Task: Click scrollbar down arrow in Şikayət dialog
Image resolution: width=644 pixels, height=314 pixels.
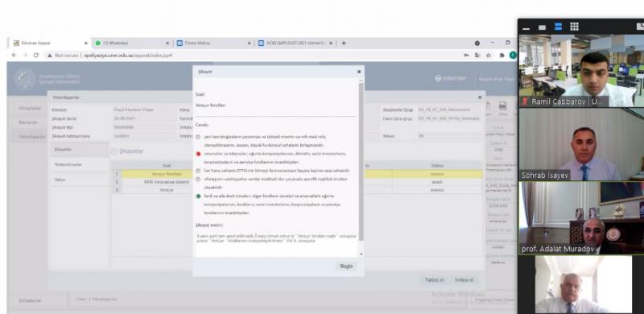Action: click(361, 254)
